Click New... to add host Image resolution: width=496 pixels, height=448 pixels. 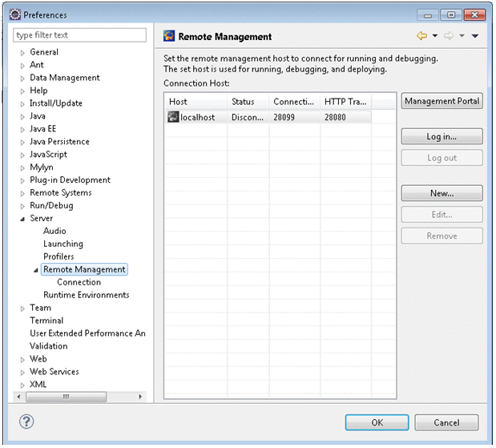442,193
